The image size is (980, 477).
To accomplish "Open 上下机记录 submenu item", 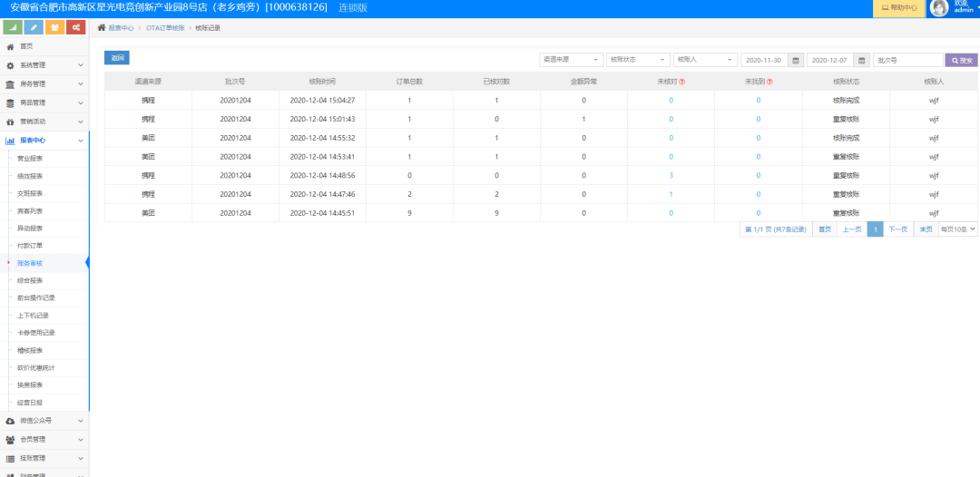I will click(x=34, y=316).
